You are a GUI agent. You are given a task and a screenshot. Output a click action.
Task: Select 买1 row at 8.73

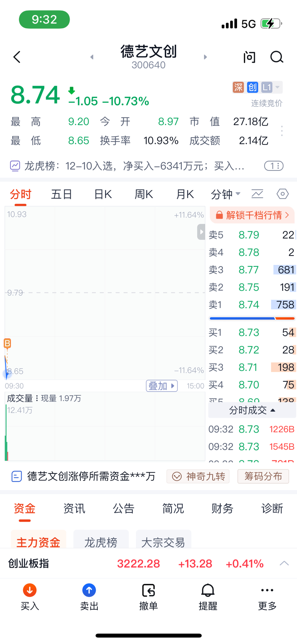coord(252,332)
